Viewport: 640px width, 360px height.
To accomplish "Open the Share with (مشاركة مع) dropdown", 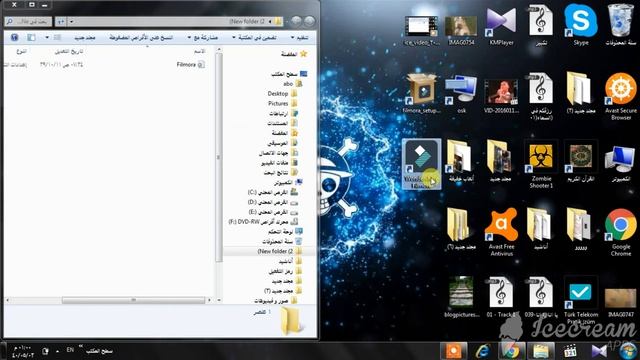I will click(x=202, y=38).
